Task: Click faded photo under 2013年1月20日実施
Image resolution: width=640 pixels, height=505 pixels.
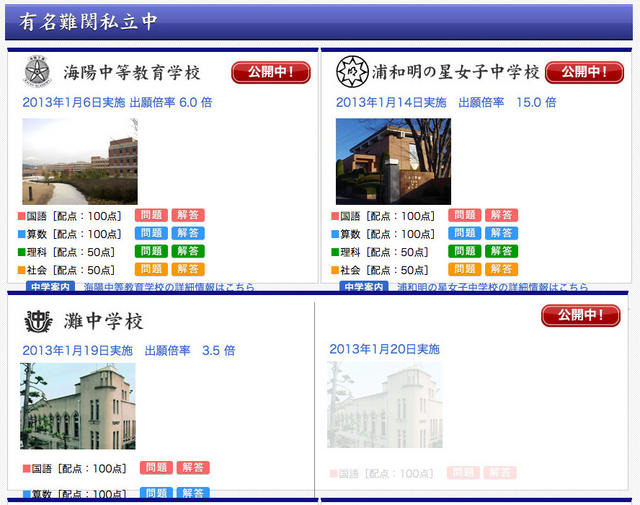Action: [385, 405]
